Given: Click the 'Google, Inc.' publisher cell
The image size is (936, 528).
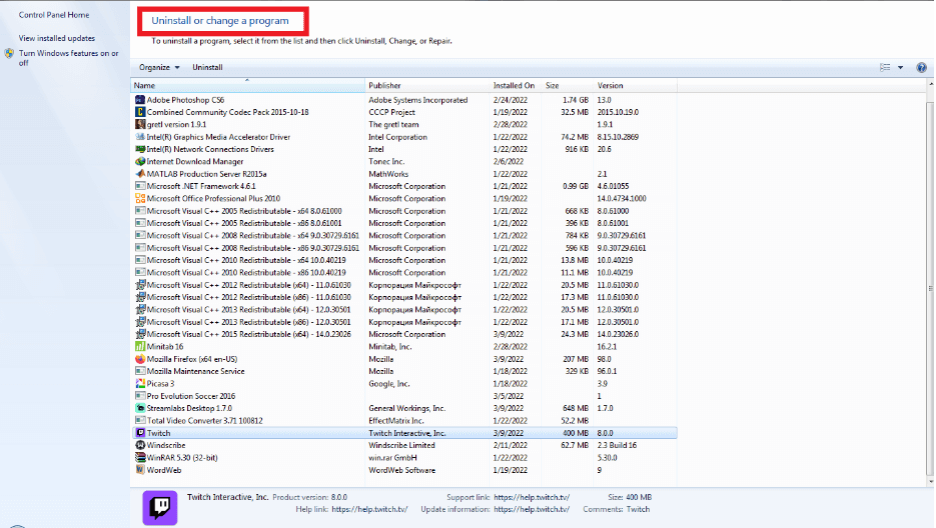Looking at the screenshot, I should (x=389, y=383).
